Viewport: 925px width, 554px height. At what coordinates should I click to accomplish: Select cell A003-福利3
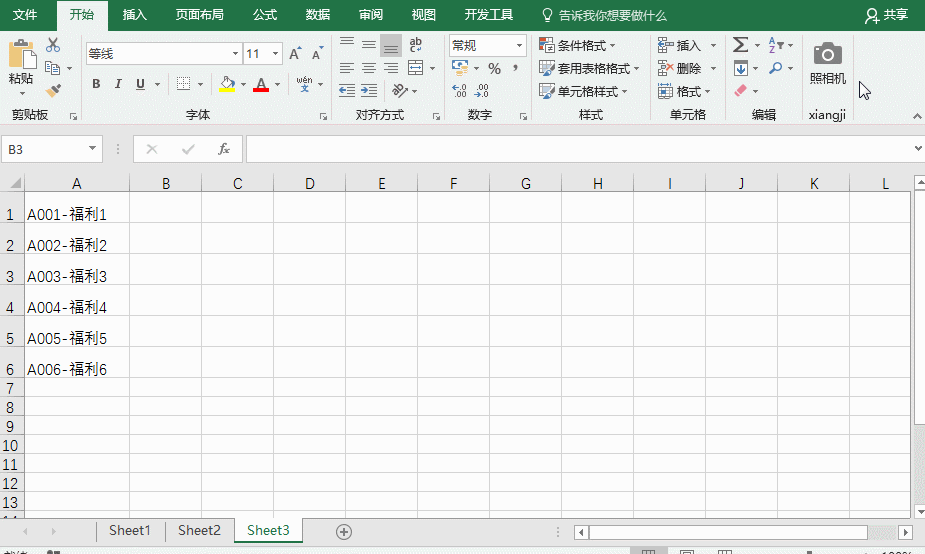77,270
